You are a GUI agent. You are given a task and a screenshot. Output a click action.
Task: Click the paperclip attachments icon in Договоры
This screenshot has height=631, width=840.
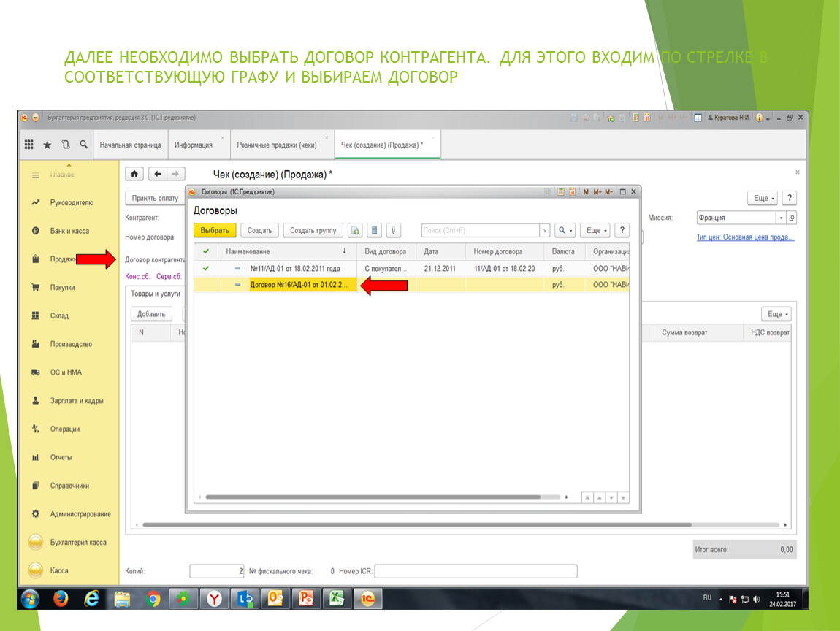click(x=393, y=230)
